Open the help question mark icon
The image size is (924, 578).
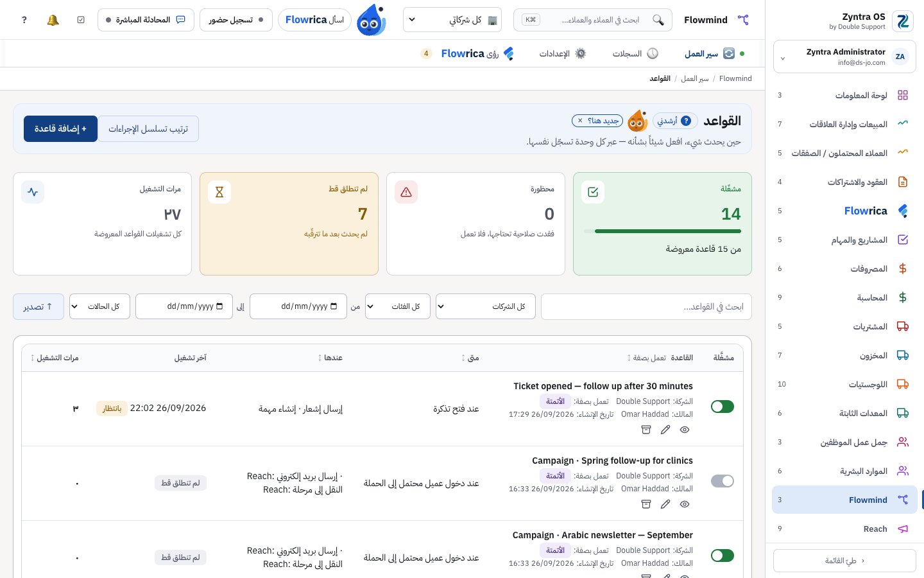(x=24, y=20)
